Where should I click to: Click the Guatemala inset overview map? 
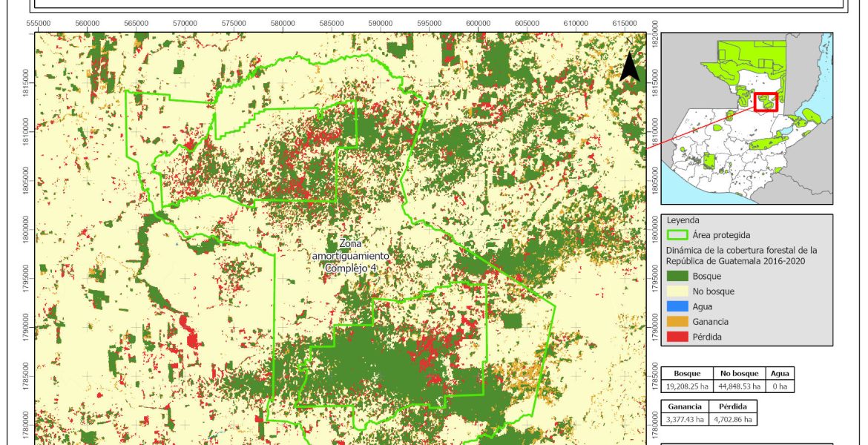746,119
